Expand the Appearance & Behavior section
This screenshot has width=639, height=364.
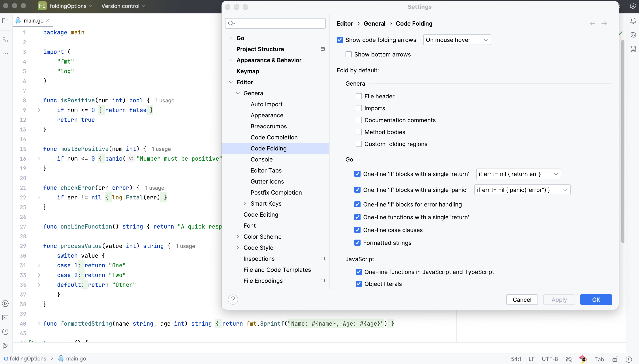click(230, 60)
